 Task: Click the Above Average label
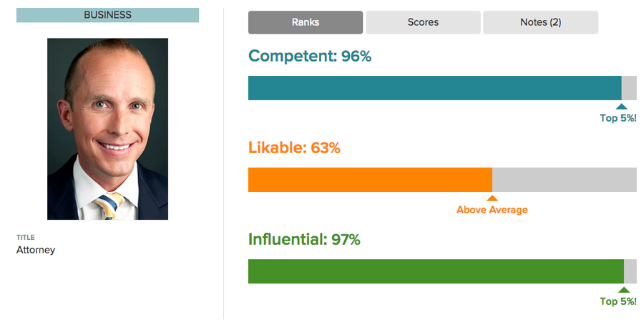click(492, 210)
